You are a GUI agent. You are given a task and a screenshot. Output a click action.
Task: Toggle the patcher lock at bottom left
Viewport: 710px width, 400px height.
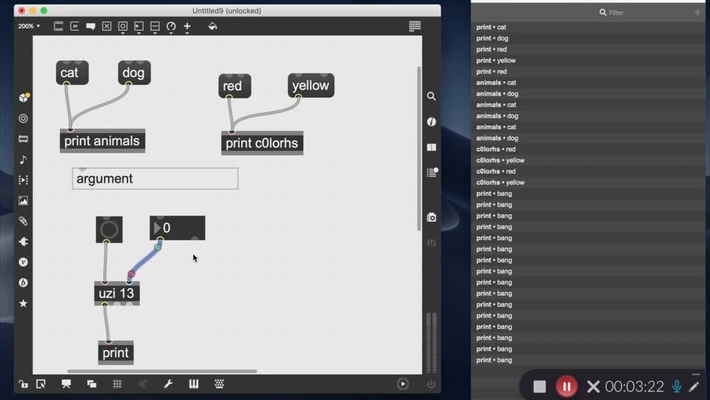(x=22, y=384)
